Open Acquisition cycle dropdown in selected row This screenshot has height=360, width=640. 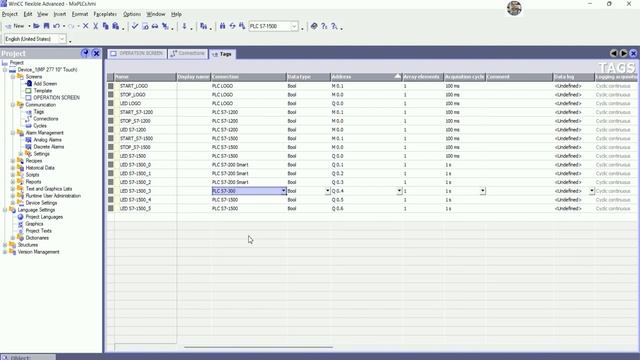point(482,191)
